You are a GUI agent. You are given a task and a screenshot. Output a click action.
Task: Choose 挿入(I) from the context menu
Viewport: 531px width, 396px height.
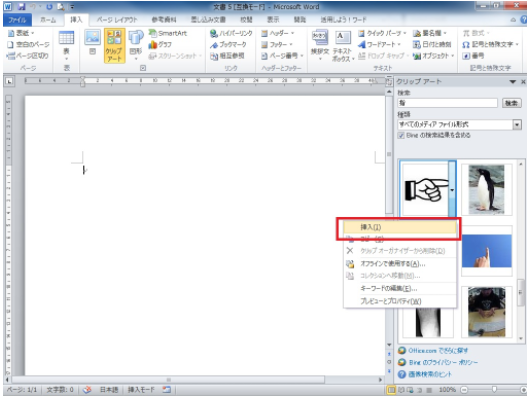pos(400,227)
